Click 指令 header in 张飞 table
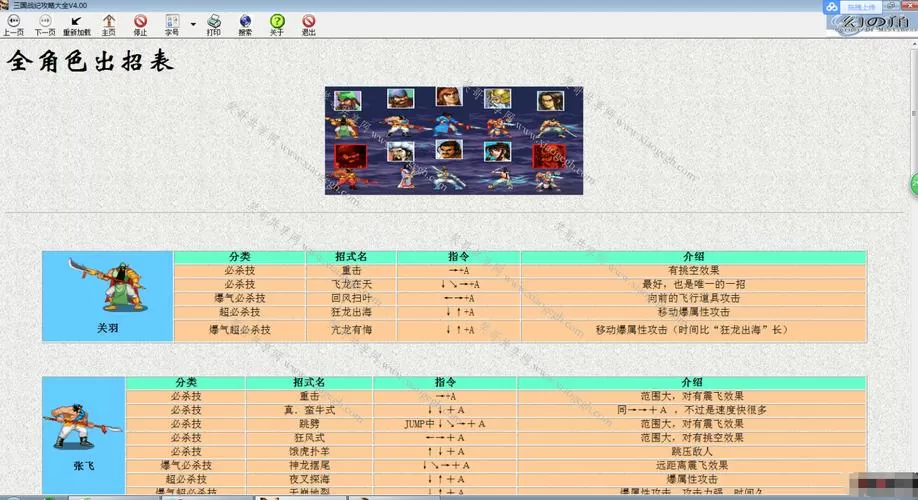Image resolution: width=918 pixels, height=500 pixels. tap(444, 382)
